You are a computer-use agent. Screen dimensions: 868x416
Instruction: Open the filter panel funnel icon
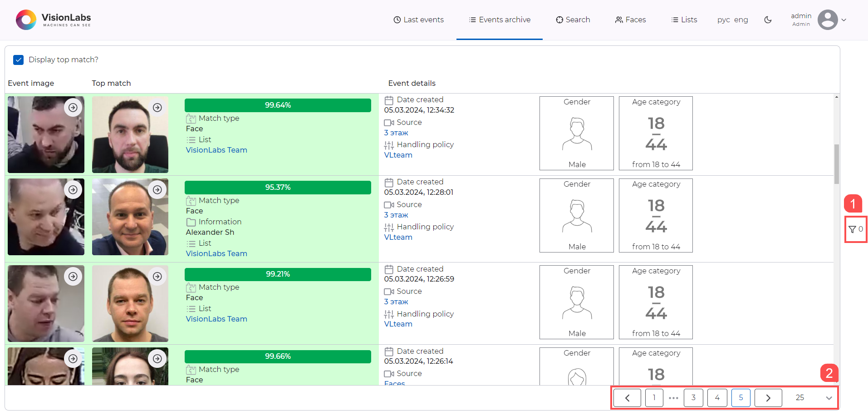[x=853, y=229]
